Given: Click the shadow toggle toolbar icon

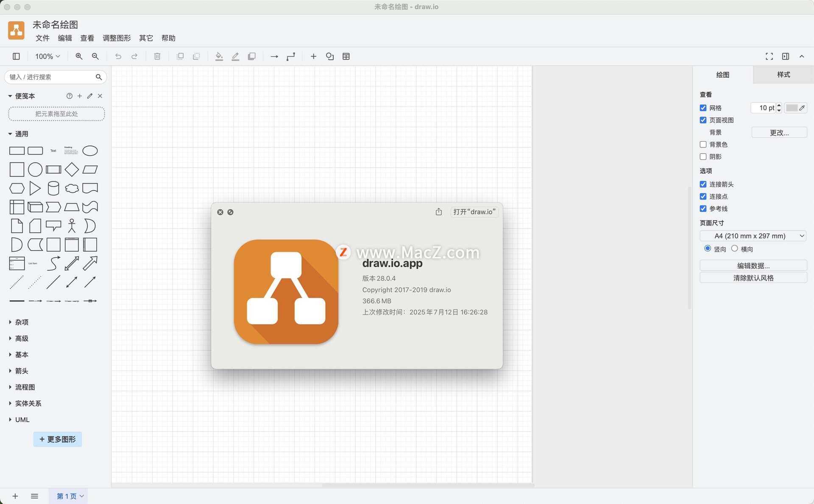Looking at the screenshot, I should pyautogui.click(x=251, y=56).
